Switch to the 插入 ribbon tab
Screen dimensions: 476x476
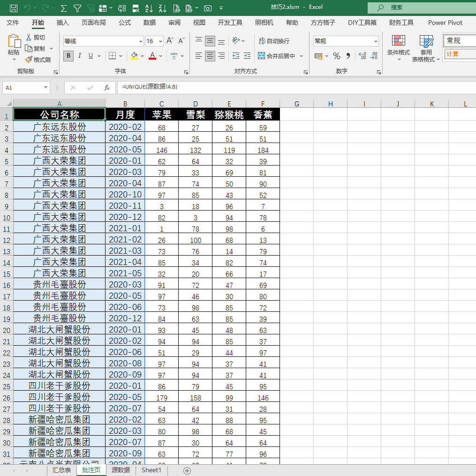[62, 23]
